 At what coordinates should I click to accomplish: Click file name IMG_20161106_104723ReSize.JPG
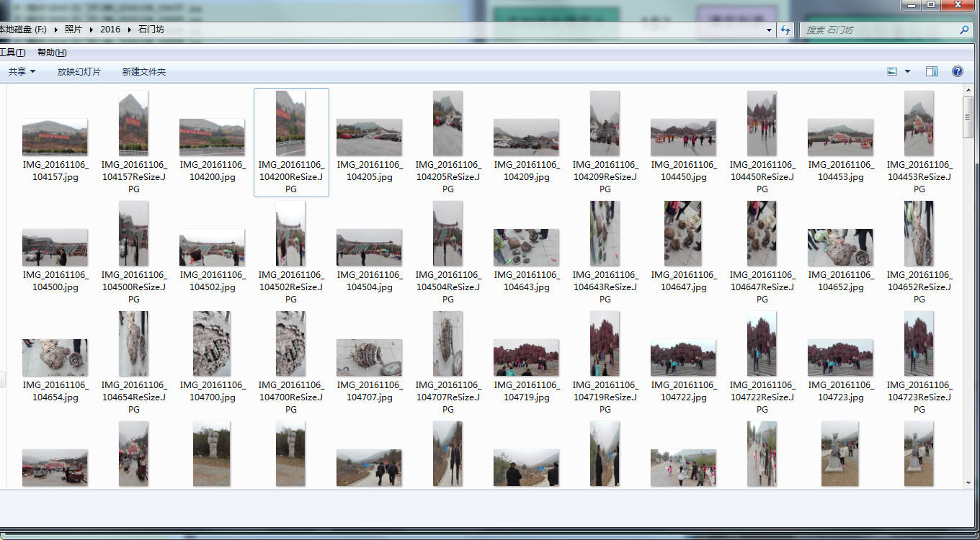(919, 397)
